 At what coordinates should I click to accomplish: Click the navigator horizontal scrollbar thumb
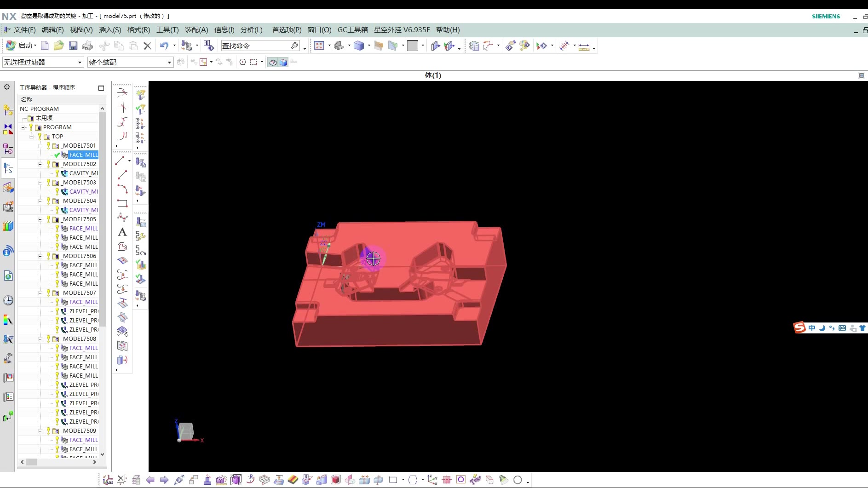coord(31,462)
